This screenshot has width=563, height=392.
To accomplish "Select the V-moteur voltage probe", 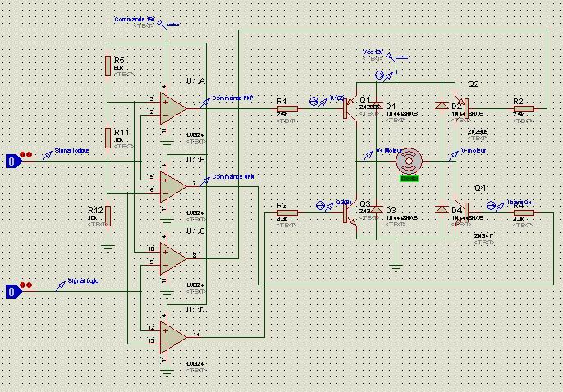I will click(x=454, y=156).
